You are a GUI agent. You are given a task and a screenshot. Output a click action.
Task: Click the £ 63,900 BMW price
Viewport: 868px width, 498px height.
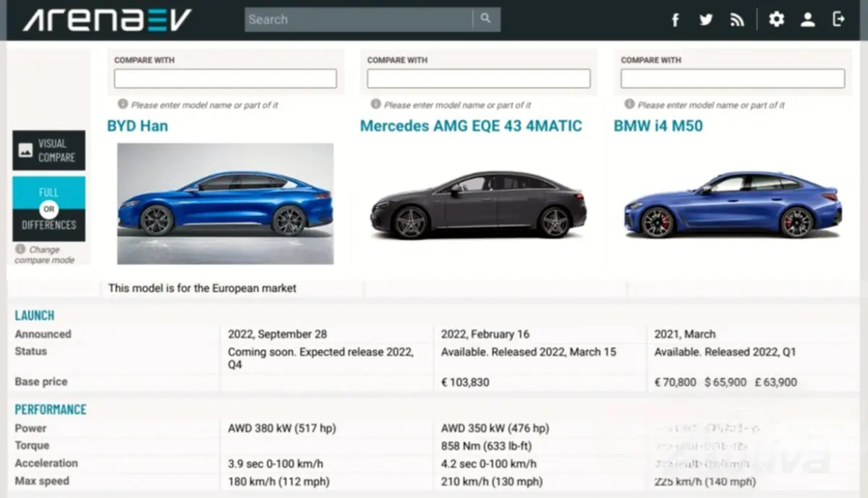pyautogui.click(x=775, y=382)
